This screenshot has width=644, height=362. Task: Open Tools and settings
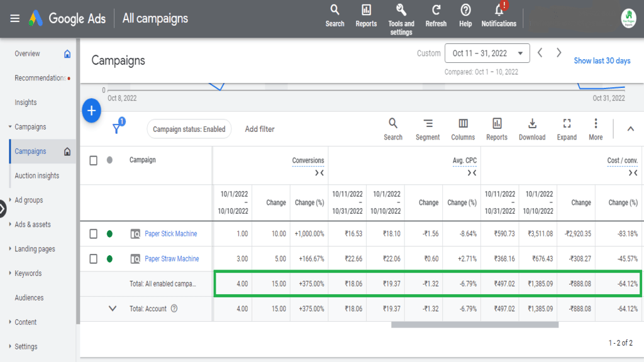(x=401, y=19)
